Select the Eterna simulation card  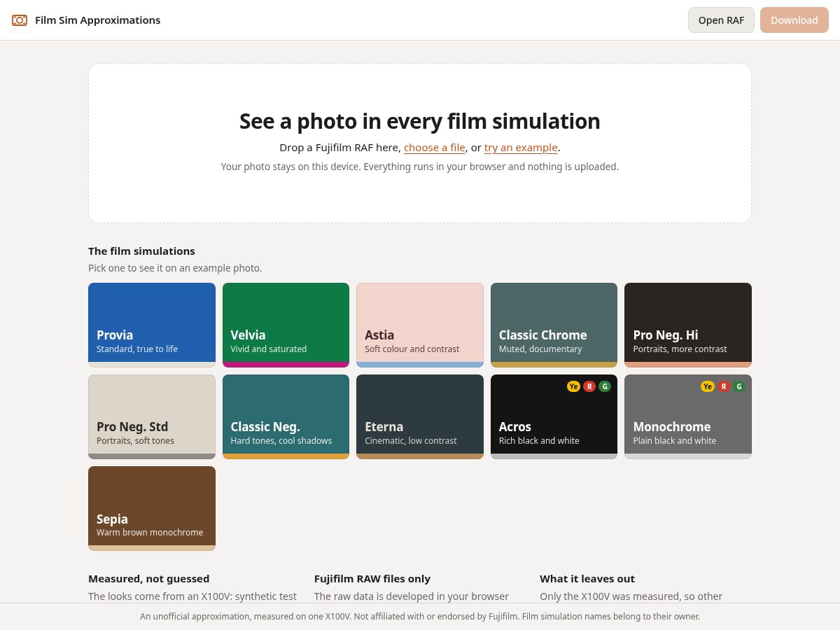(420, 416)
